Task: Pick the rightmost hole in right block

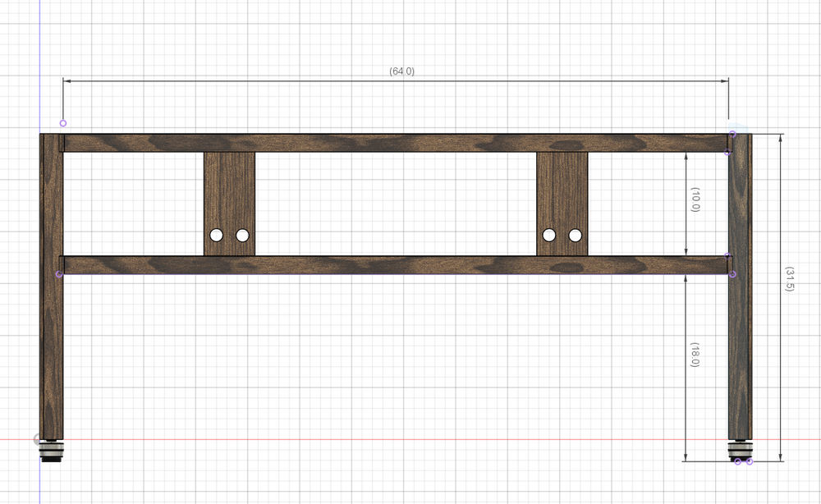Action: (x=576, y=236)
